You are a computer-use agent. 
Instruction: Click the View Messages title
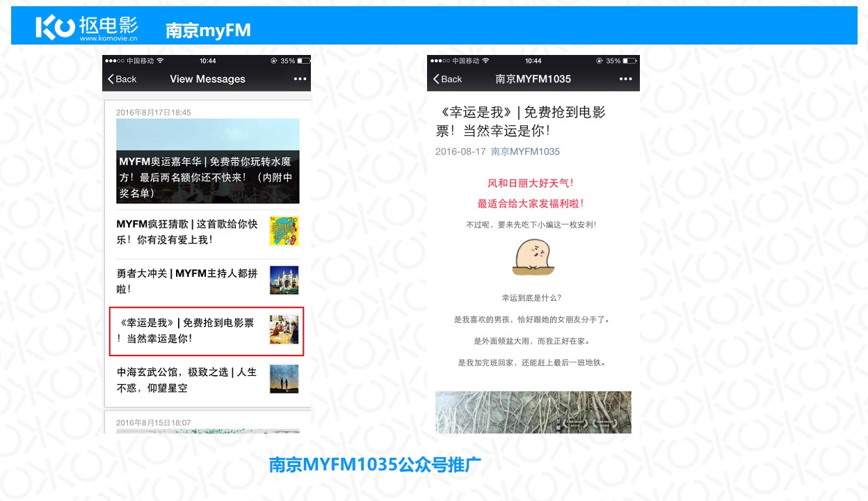(207, 79)
